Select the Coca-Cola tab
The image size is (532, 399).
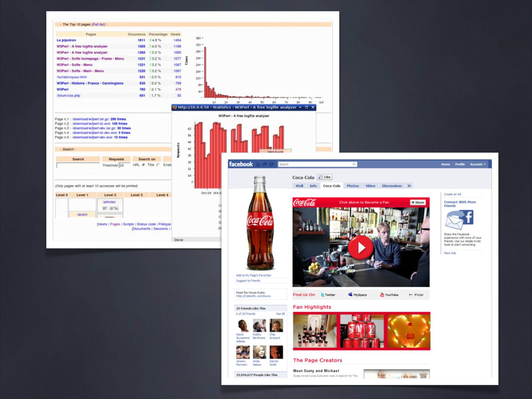(332, 186)
